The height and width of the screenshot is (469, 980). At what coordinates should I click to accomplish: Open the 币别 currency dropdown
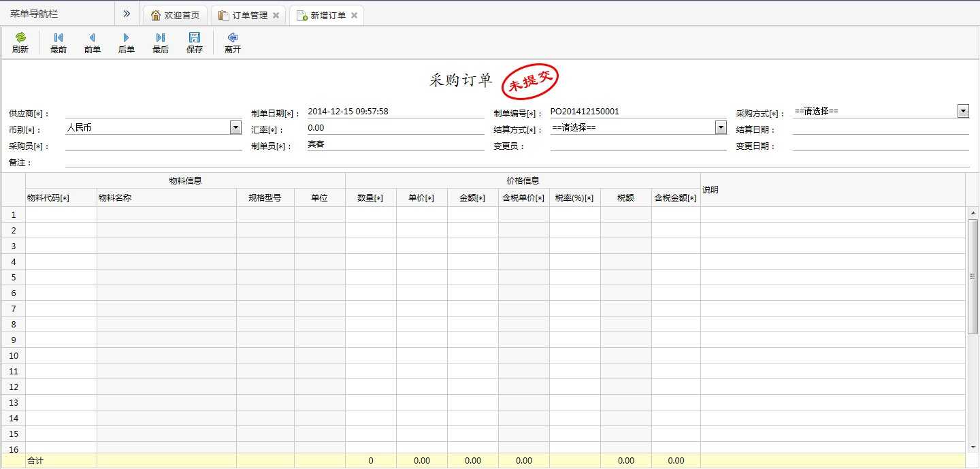[x=235, y=127]
